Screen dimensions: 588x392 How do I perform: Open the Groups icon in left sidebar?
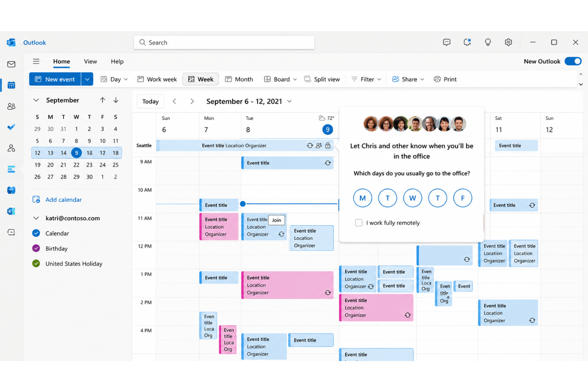[x=11, y=148]
